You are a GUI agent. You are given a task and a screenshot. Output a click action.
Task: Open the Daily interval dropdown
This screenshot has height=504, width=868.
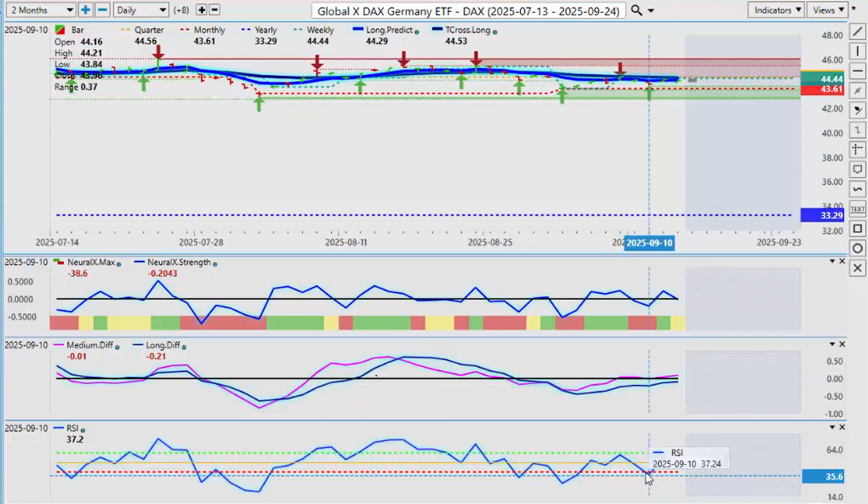click(x=140, y=10)
